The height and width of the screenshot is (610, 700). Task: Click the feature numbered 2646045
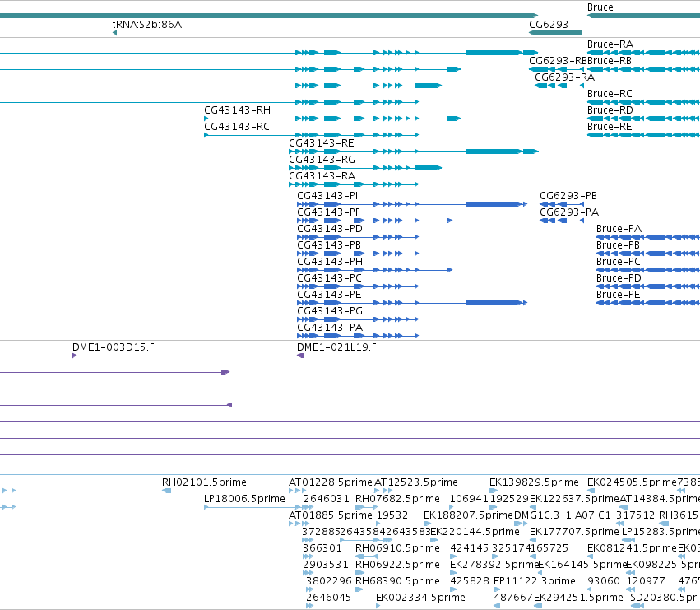328,598
